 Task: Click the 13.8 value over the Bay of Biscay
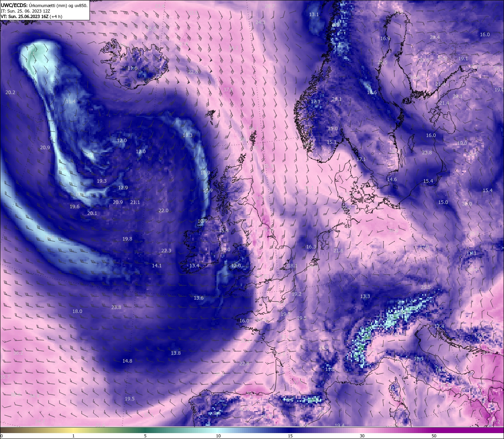(x=176, y=353)
